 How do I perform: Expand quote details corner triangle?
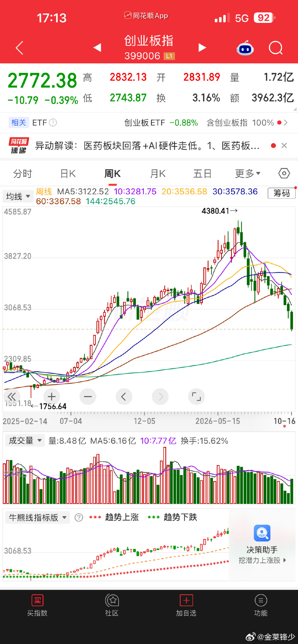click(295, 109)
